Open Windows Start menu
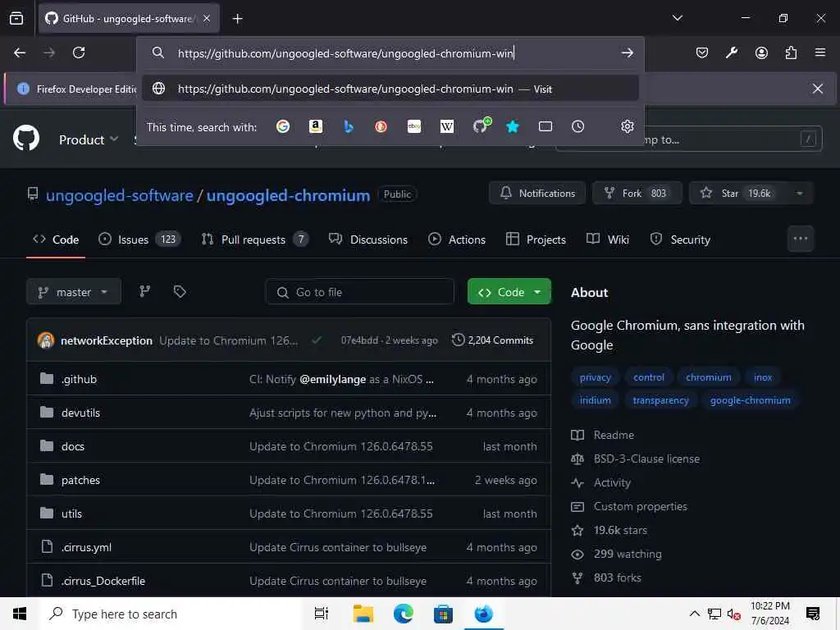 coord(20,614)
